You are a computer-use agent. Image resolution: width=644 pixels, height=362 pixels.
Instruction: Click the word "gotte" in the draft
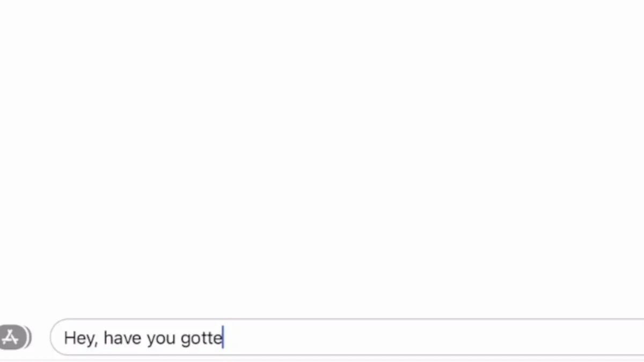coord(201,339)
